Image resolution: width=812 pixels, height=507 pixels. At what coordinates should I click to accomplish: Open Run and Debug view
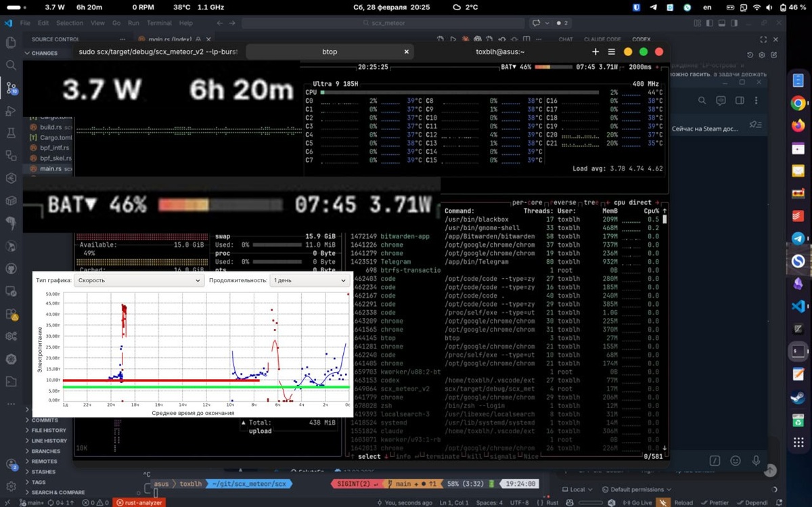point(11,110)
